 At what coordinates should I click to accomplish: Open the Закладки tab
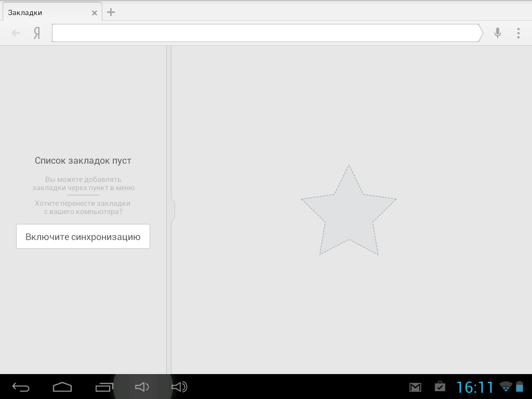point(52,12)
